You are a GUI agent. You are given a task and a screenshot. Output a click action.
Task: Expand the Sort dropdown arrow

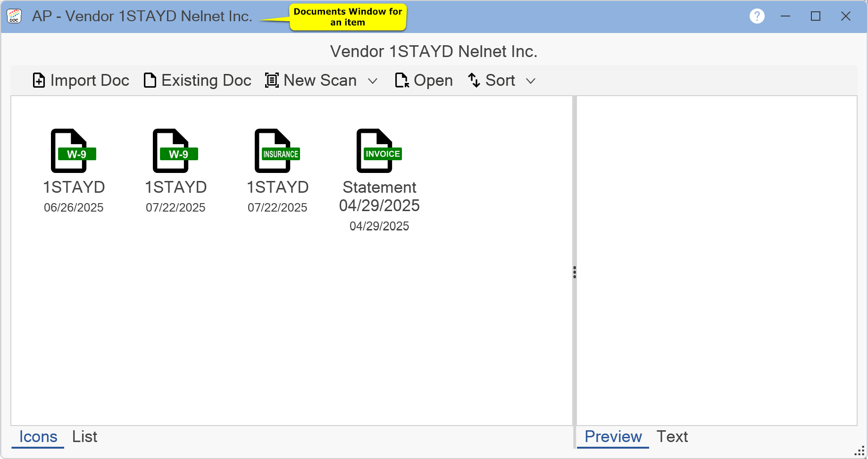click(531, 81)
